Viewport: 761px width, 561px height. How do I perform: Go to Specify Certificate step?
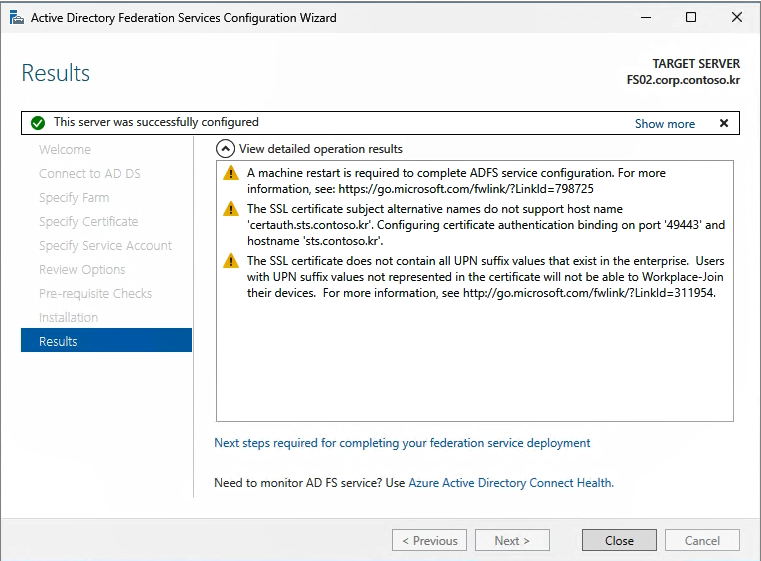[x=88, y=221]
